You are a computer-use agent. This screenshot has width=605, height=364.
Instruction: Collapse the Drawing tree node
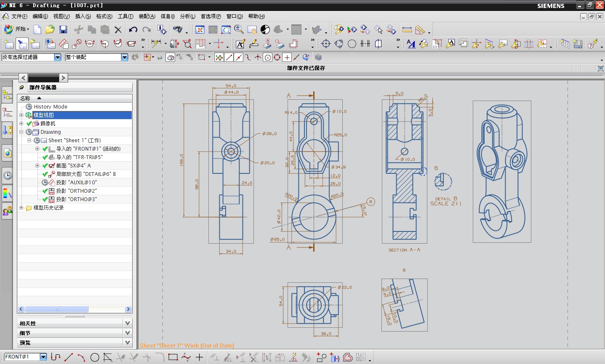[x=21, y=132]
